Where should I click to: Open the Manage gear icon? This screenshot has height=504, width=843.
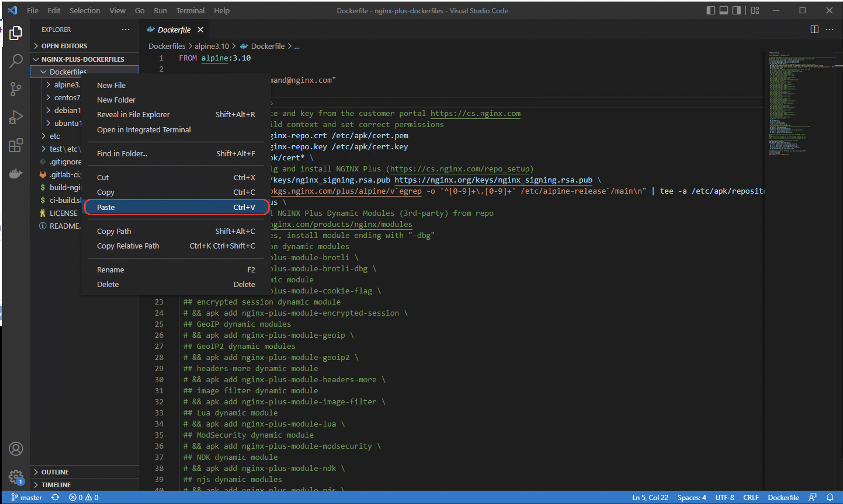[15, 477]
